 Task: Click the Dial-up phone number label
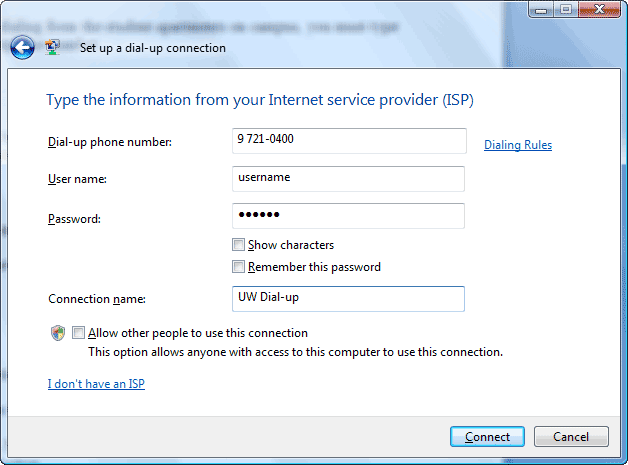[110, 142]
